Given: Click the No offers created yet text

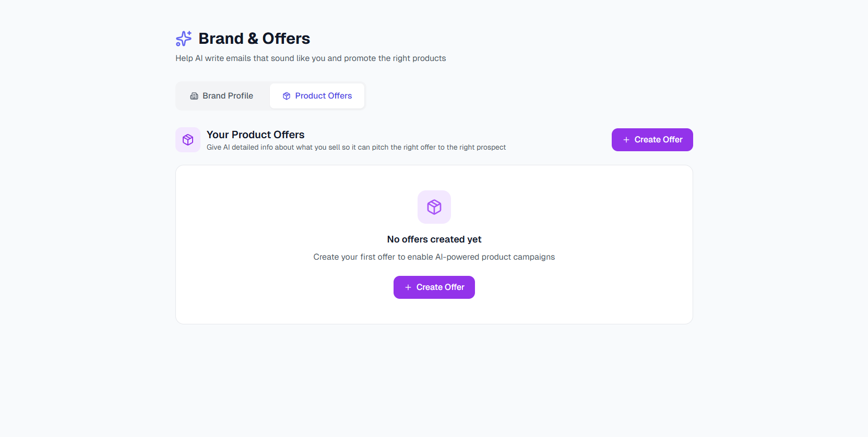Looking at the screenshot, I should click(434, 239).
